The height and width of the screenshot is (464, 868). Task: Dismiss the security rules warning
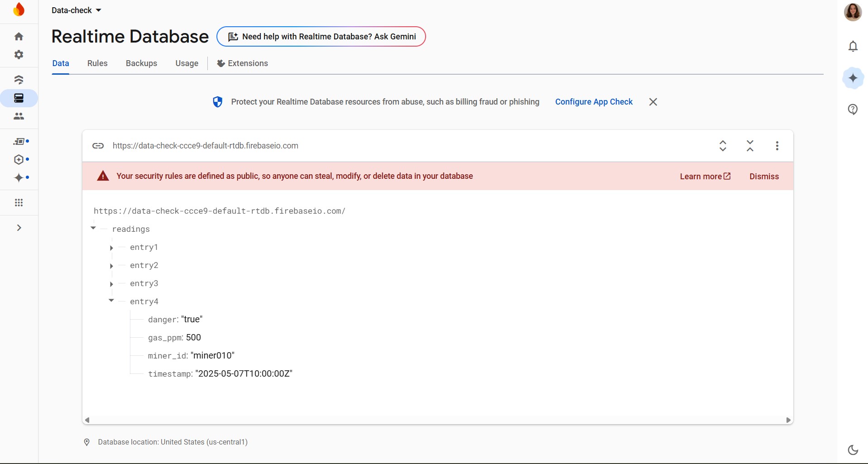click(764, 177)
